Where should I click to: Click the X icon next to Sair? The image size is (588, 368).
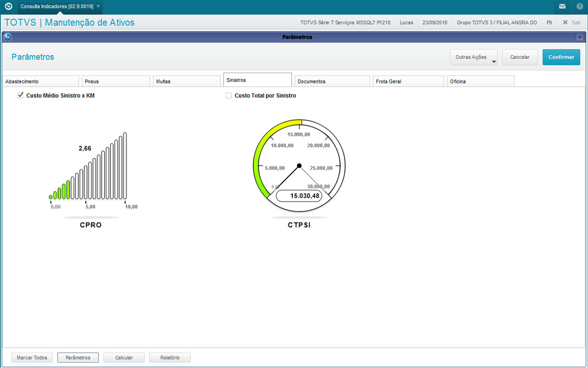point(565,23)
